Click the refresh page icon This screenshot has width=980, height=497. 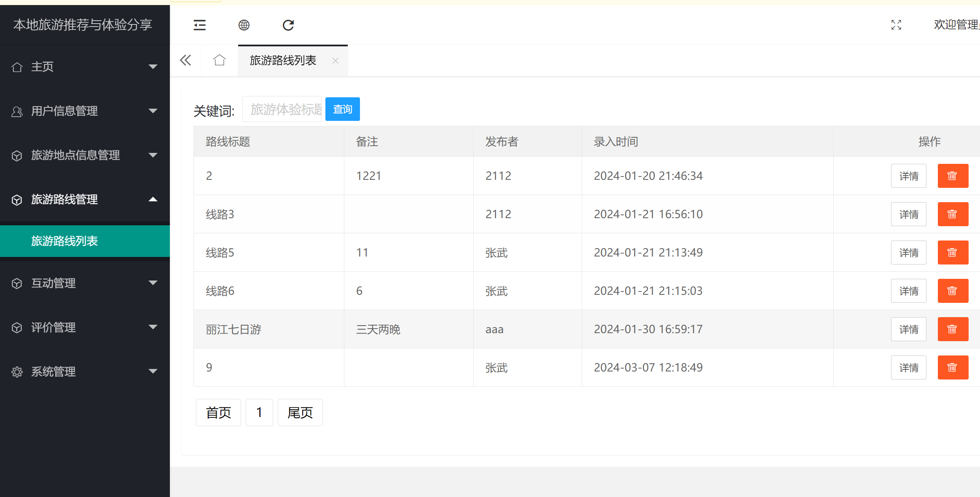(288, 25)
